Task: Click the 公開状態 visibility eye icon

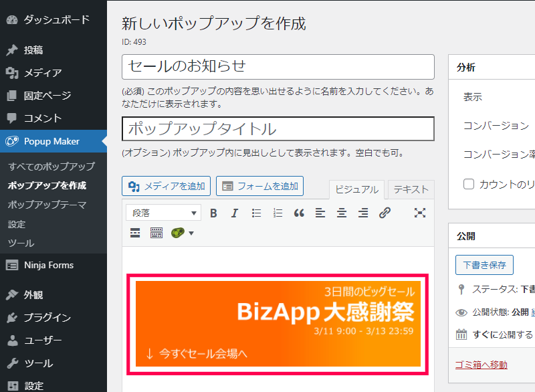Action: click(x=461, y=312)
